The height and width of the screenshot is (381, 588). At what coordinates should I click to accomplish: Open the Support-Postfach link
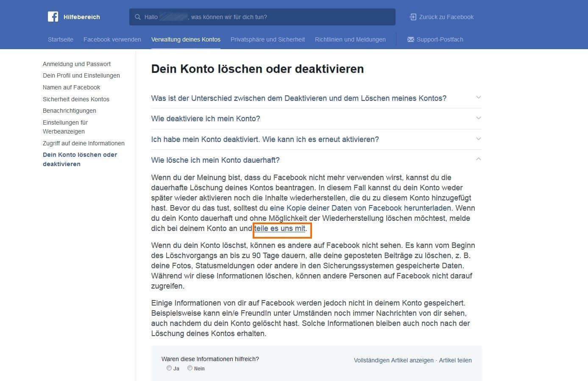coord(440,39)
